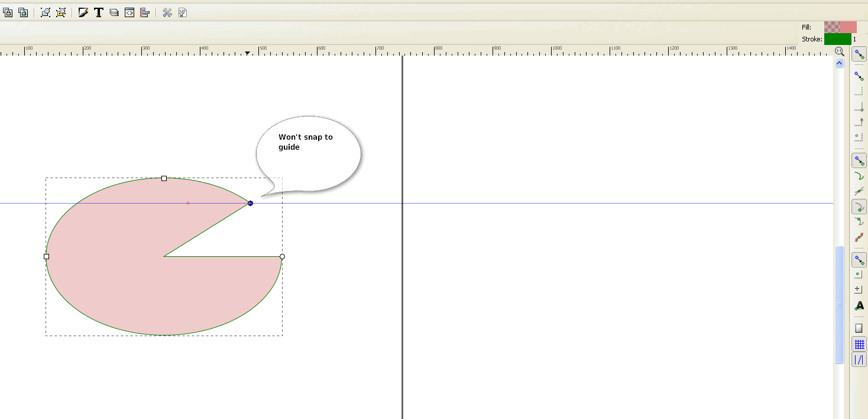The width and height of the screenshot is (868, 419).
Task: Click the zoom 1:1 magnifier icon
Action: point(839,51)
